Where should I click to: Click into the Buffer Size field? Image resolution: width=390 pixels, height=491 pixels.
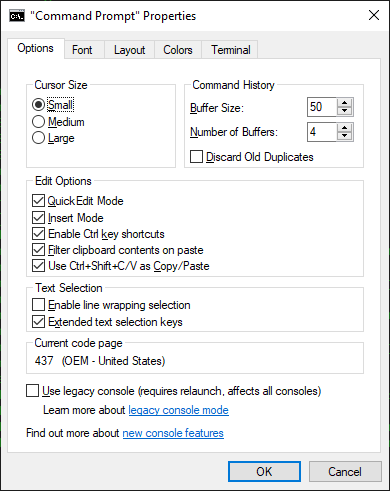(x=322, y=107)
